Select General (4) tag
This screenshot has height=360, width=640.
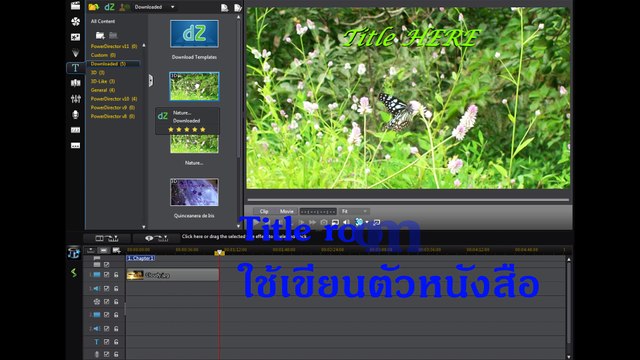pos(102,90)
